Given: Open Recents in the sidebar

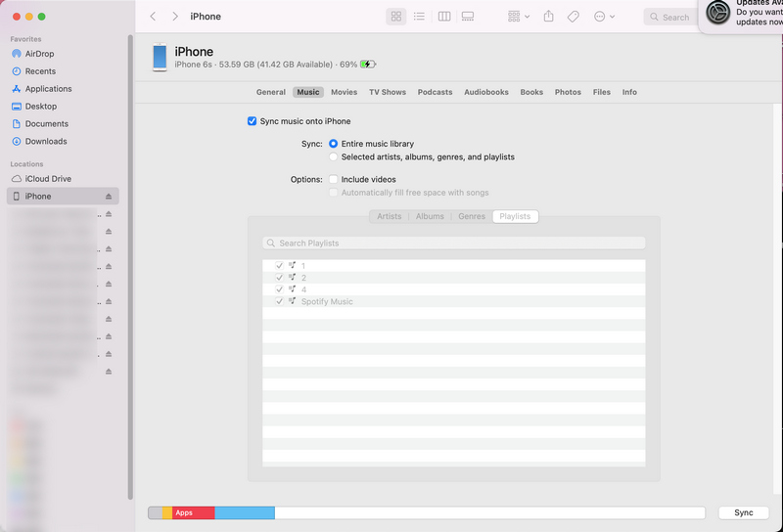Looking at the screenshot, I should tap(40, 70).
